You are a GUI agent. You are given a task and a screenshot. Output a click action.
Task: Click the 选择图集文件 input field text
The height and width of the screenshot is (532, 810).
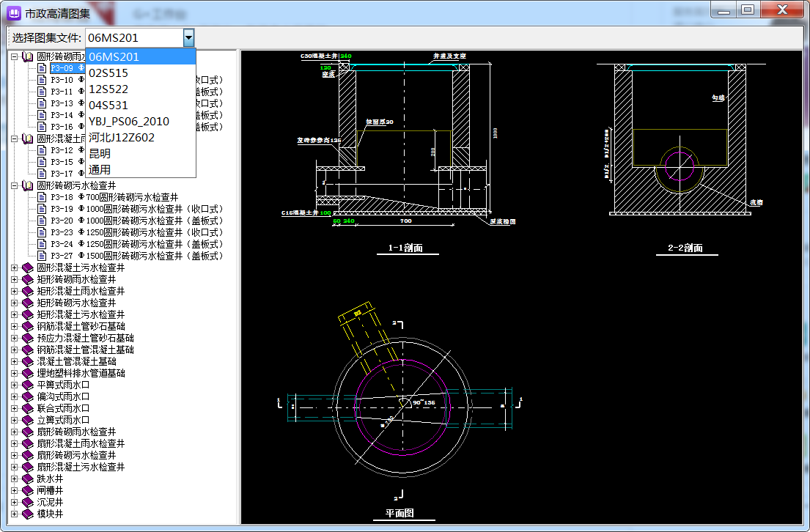pyautogui.click(x=134, y=37)
